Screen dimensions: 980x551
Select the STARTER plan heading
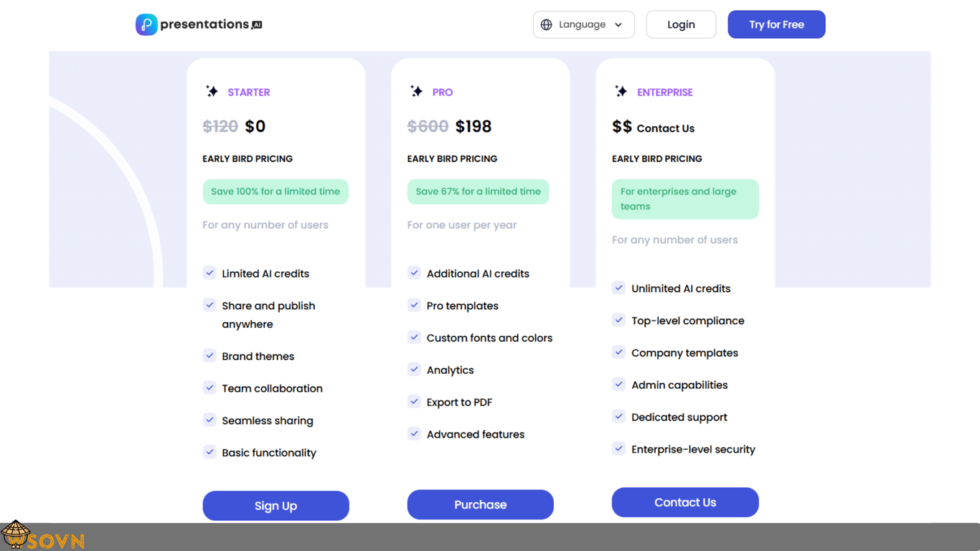(249, 92)
